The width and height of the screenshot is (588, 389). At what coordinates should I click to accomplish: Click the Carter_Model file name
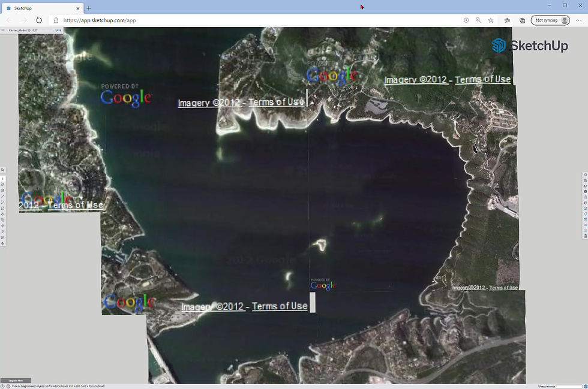[x=23, y=31]
